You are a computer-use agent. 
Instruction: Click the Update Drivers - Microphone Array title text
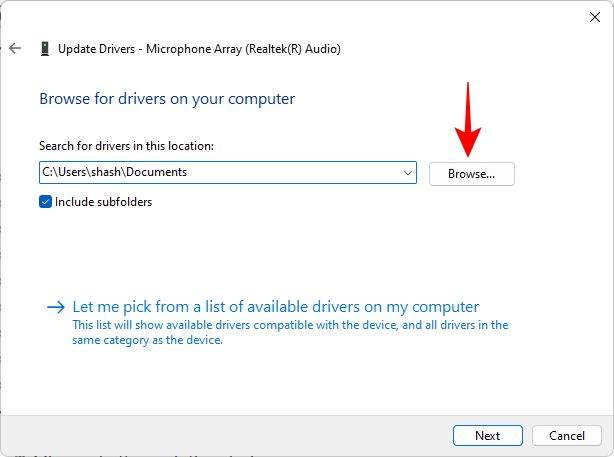[x=200, y=48]
